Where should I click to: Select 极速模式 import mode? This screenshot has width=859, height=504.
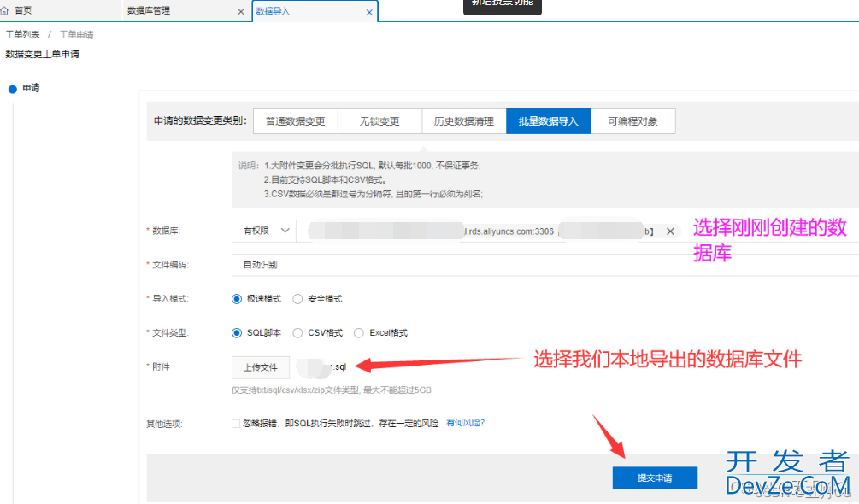tap(237, 299)
